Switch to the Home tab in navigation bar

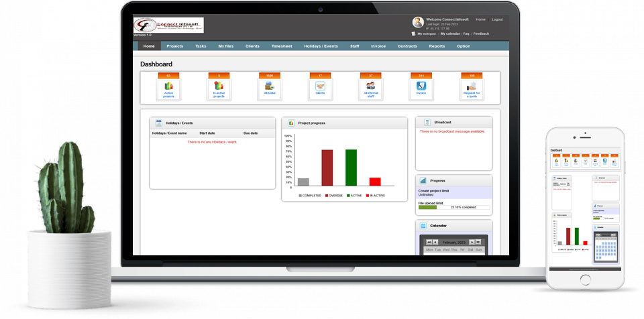point(149,46)
